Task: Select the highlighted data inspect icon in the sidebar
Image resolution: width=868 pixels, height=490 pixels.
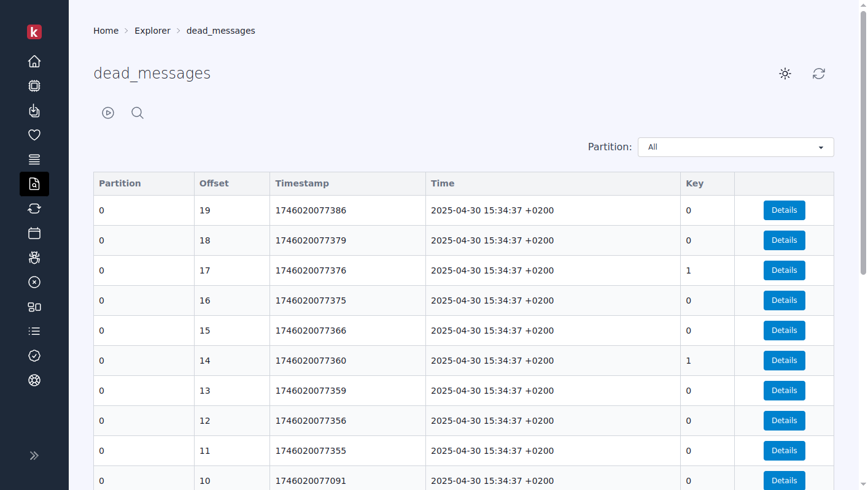Action: tap(34, 184)
